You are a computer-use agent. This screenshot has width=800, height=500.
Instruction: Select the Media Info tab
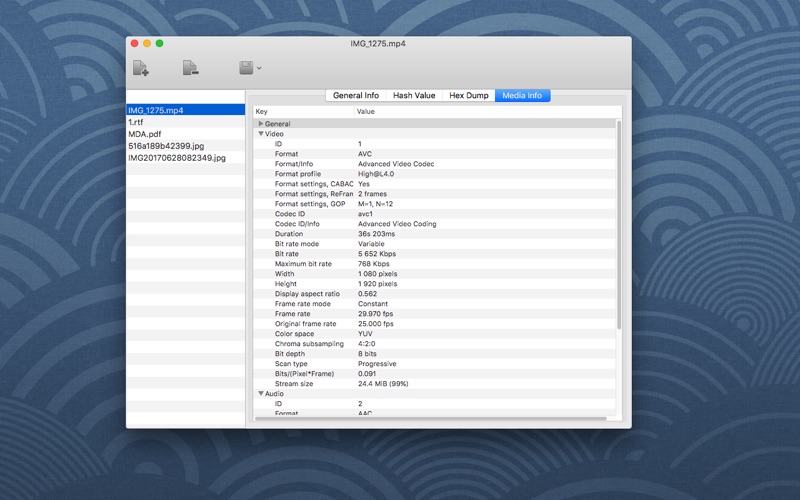click(522, 95)
